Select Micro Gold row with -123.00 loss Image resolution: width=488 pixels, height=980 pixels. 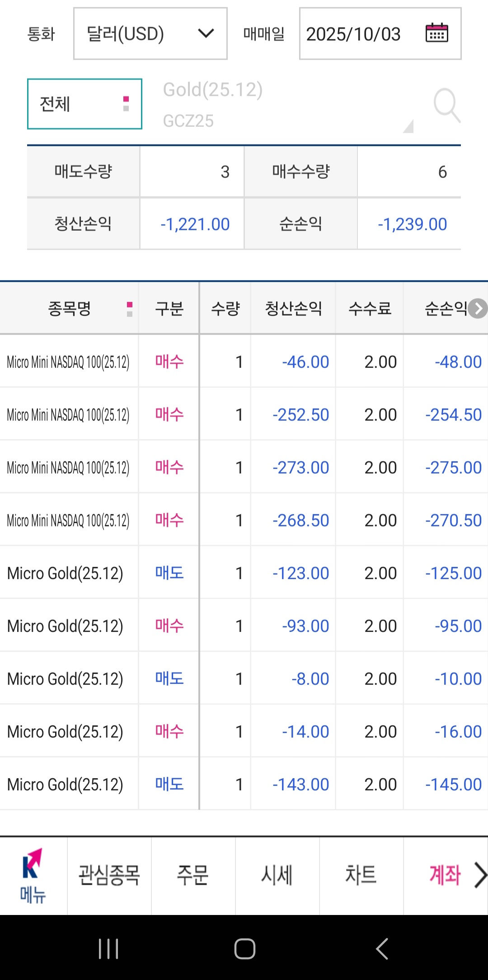coord(244,573)
